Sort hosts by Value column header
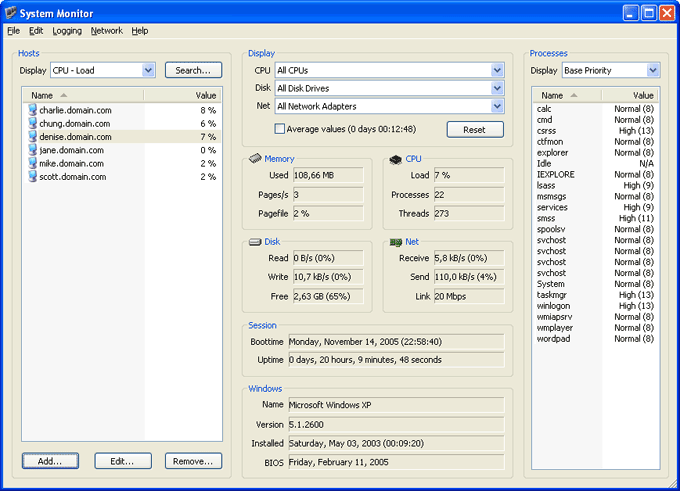680x491 pixels. [183, 95]
